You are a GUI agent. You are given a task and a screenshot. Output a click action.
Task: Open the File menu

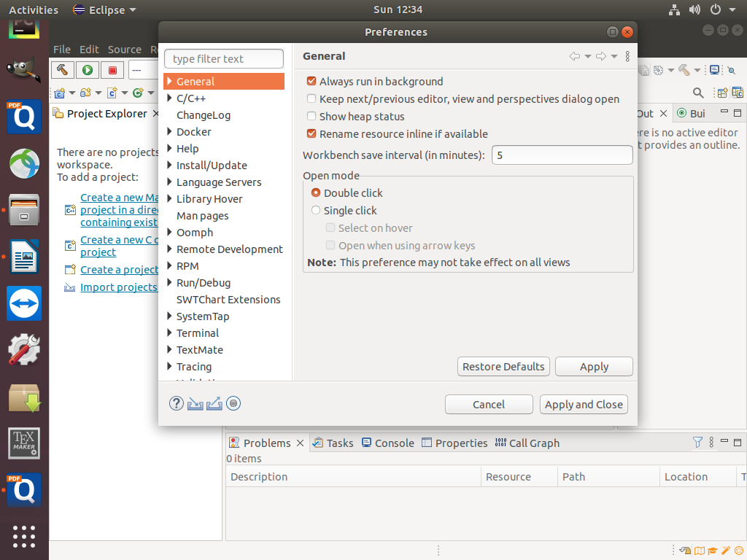point(62,50)
